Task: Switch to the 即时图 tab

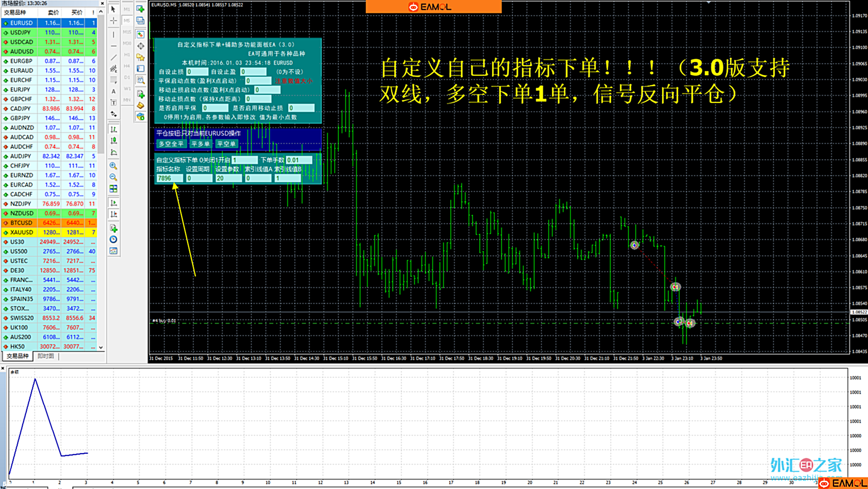Action: click(x=46, y=356)
